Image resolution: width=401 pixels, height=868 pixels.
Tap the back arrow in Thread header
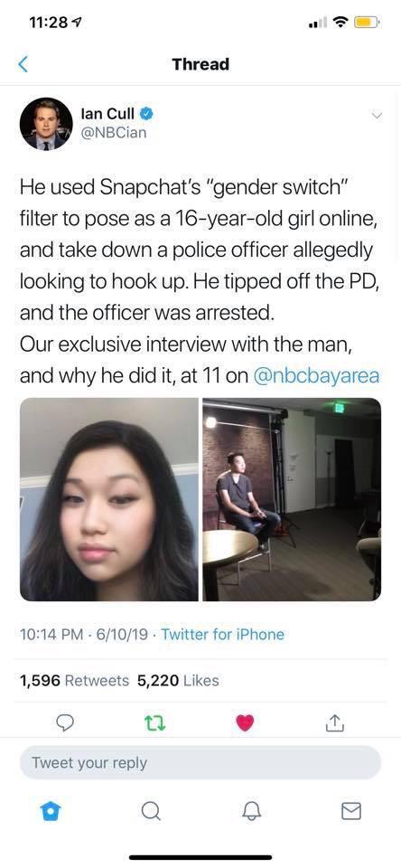pos(23,64)
